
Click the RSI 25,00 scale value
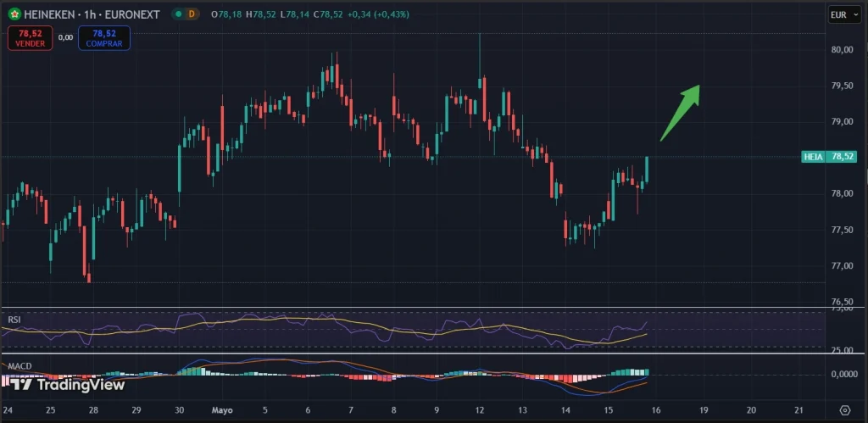click(x=842, y=350)
